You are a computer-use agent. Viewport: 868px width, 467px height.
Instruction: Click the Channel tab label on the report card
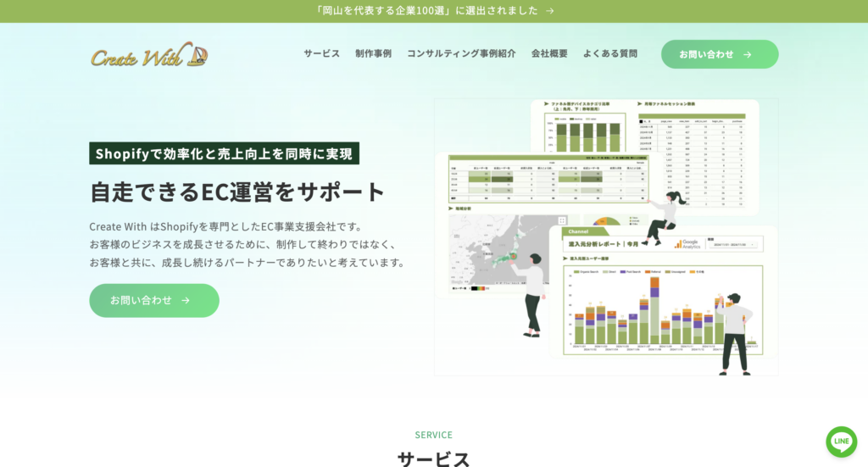(580, 231)
